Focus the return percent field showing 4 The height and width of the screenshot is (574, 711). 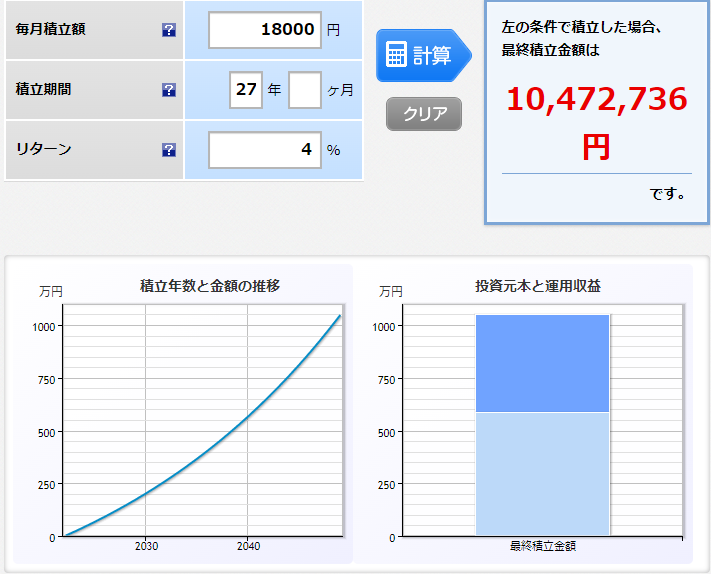point(265,150)
